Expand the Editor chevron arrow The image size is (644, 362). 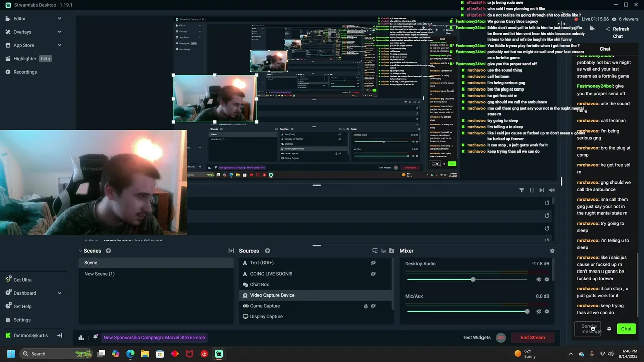tap(59, 18)
